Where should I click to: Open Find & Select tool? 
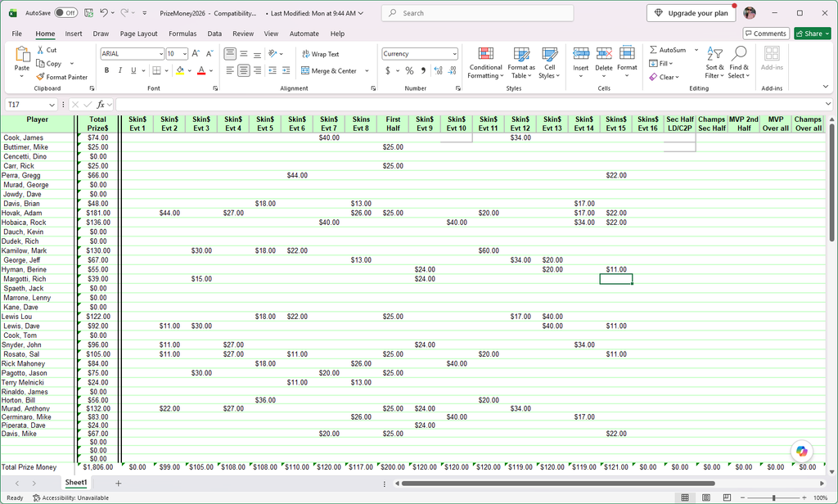pyautogui.click(x=739, y=63)
